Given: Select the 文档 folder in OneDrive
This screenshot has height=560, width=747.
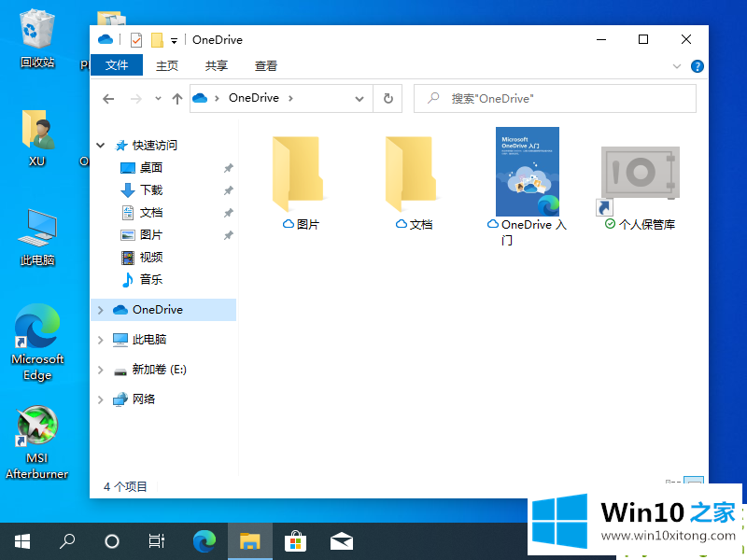Looking at the screenshot, I should 413,183.
